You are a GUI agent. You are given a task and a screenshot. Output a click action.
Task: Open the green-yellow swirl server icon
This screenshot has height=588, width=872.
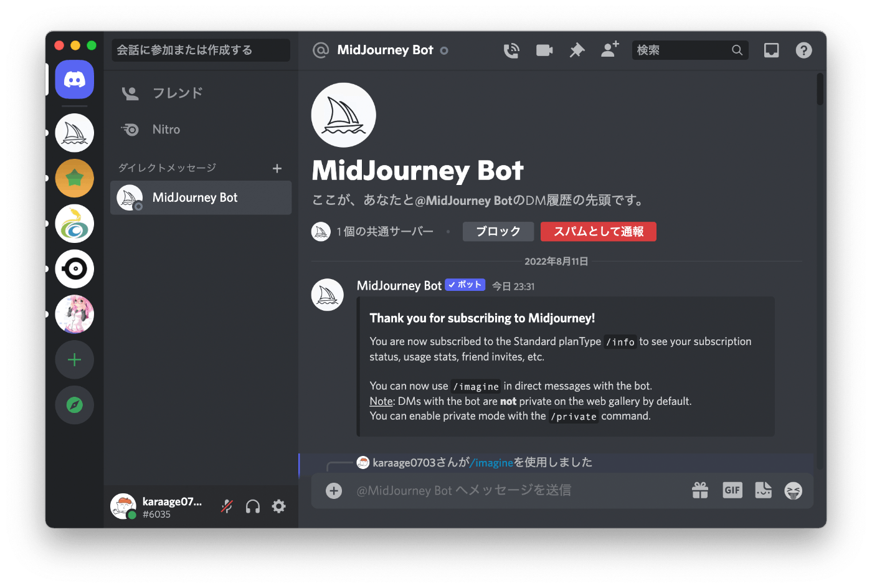[75, 224]
